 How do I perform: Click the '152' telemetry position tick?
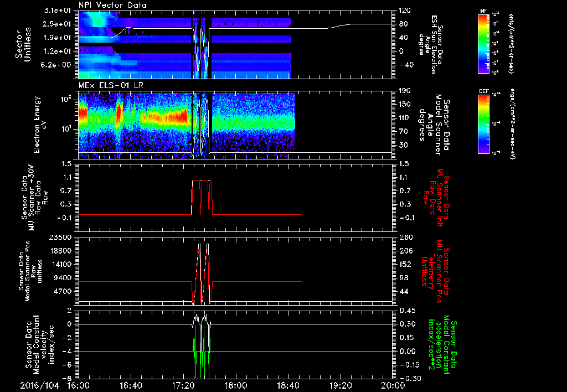tap(405, 264)
